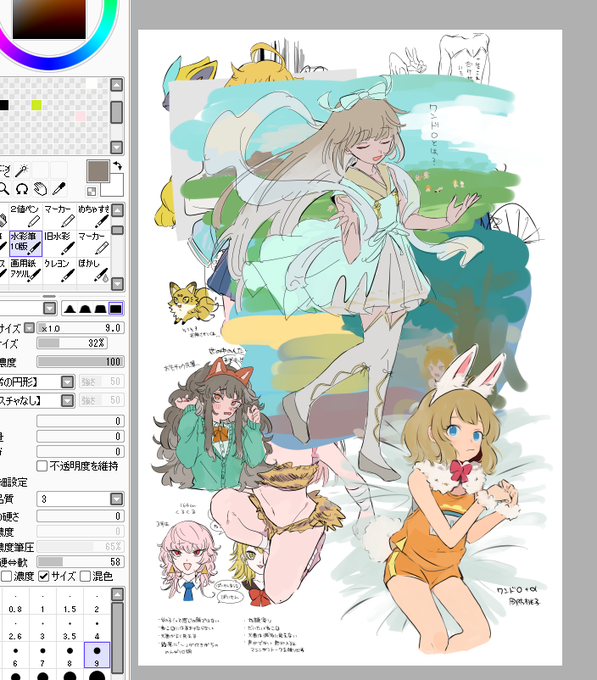Select brush size preset 8
The image size is (597, 680).
point(69,656)
